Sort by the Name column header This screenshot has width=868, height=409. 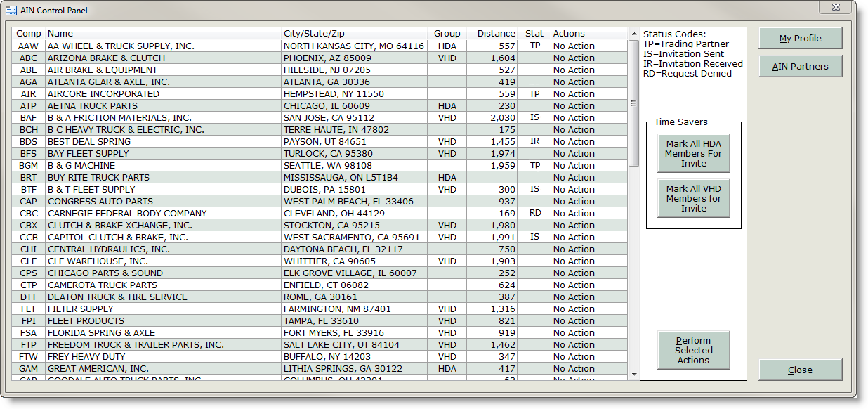[x=163, y=34]
